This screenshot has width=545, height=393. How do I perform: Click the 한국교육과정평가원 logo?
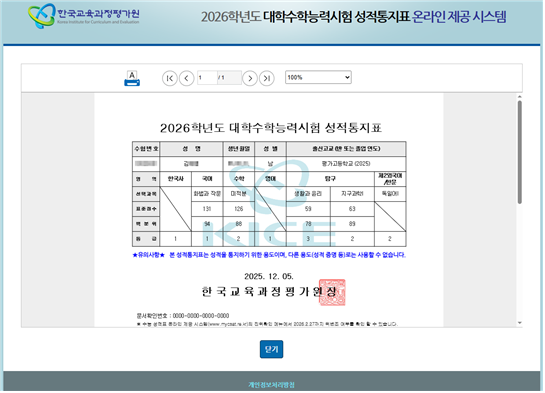(84, 16)
